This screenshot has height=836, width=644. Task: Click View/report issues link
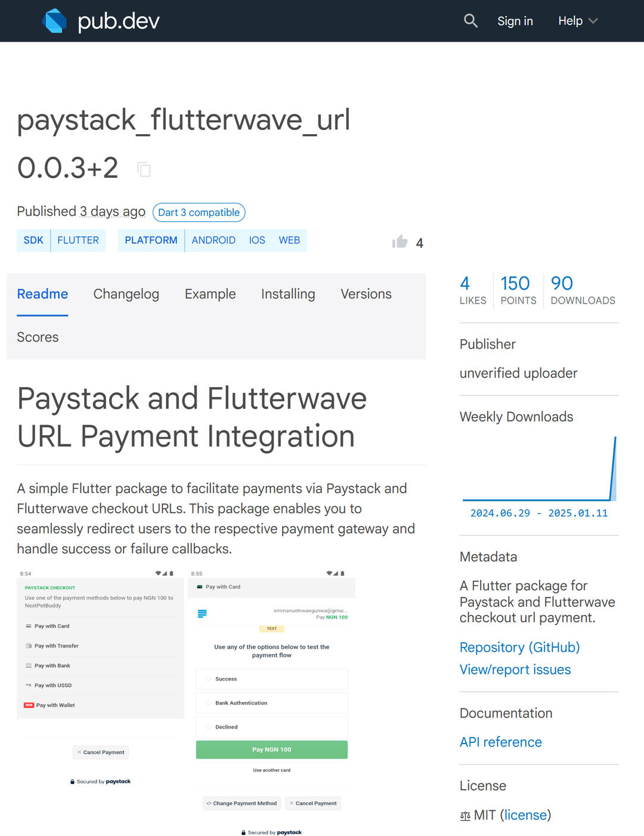(515, 670)
